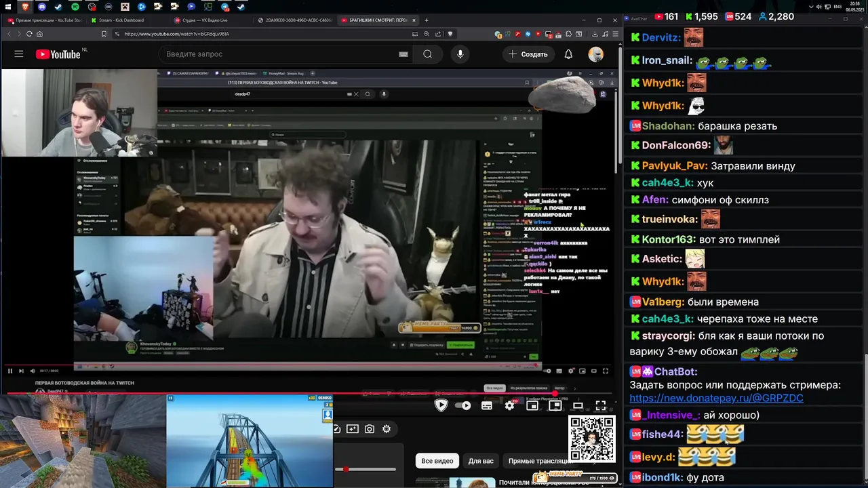This screenshot has height=488, width=868.
Task: Pause the Subway Surfers game overlay
Action: 170,399
